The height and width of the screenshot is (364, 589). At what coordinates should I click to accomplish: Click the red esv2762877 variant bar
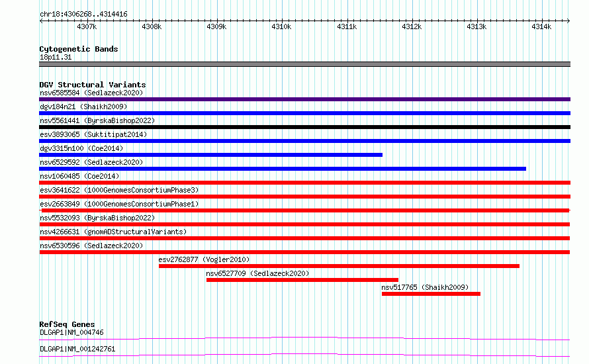point(340,266)
